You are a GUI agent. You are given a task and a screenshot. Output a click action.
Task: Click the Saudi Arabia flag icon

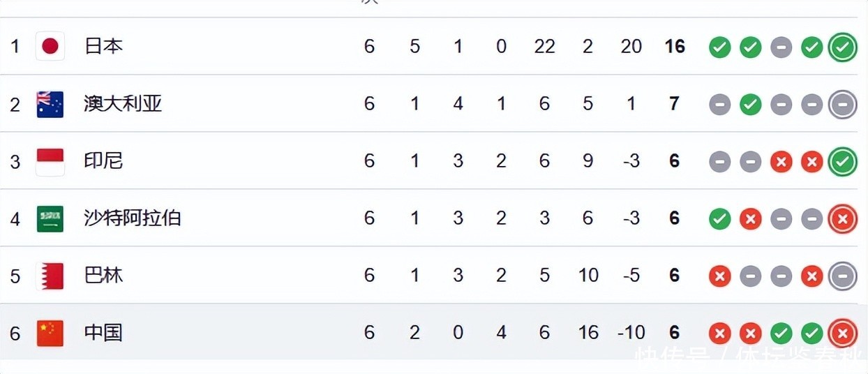click(50, 218)
